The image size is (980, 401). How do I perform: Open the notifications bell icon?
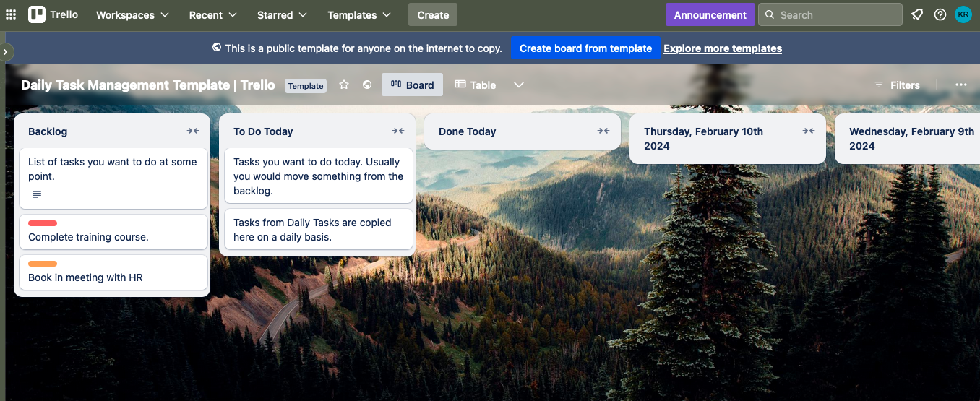[917, 14]
